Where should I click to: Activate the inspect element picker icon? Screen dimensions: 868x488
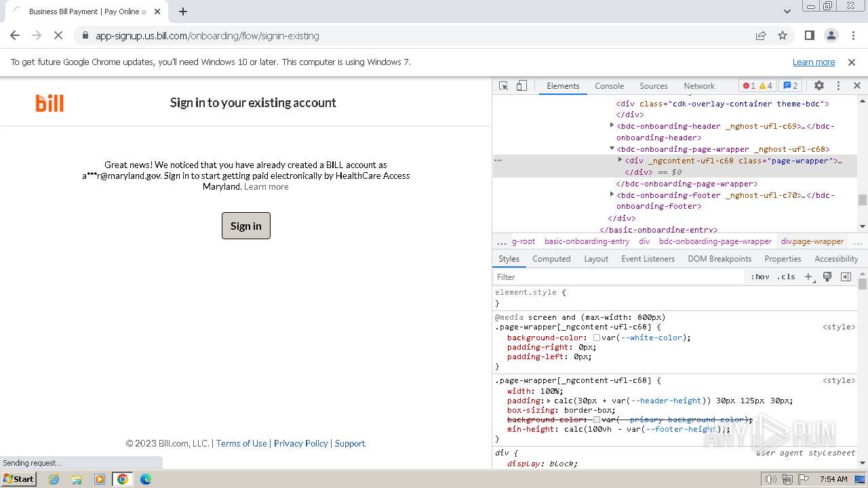(503, 86)
